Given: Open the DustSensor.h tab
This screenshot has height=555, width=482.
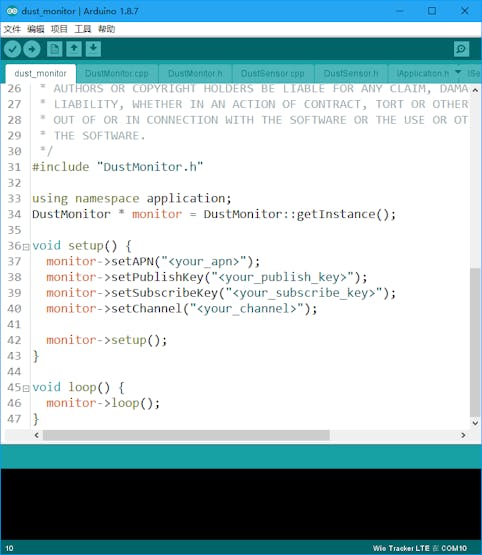Looking at the screenshot, I should pos(351,73).
